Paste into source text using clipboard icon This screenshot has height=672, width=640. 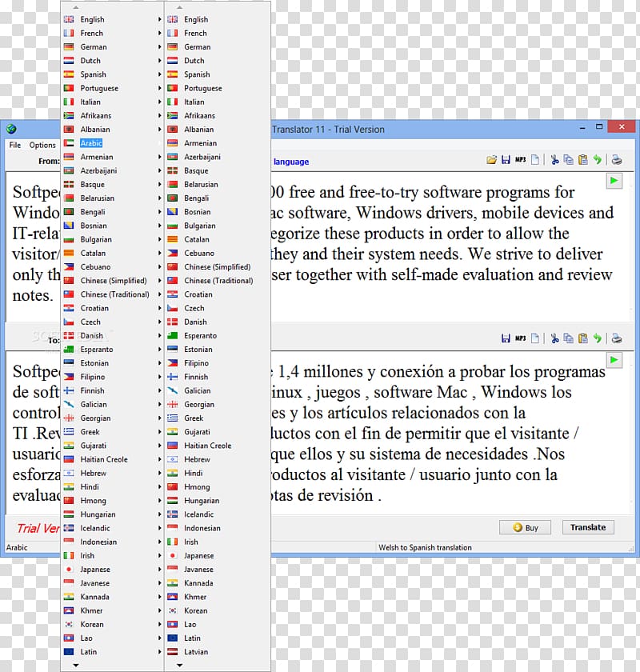tap(583, 160)
